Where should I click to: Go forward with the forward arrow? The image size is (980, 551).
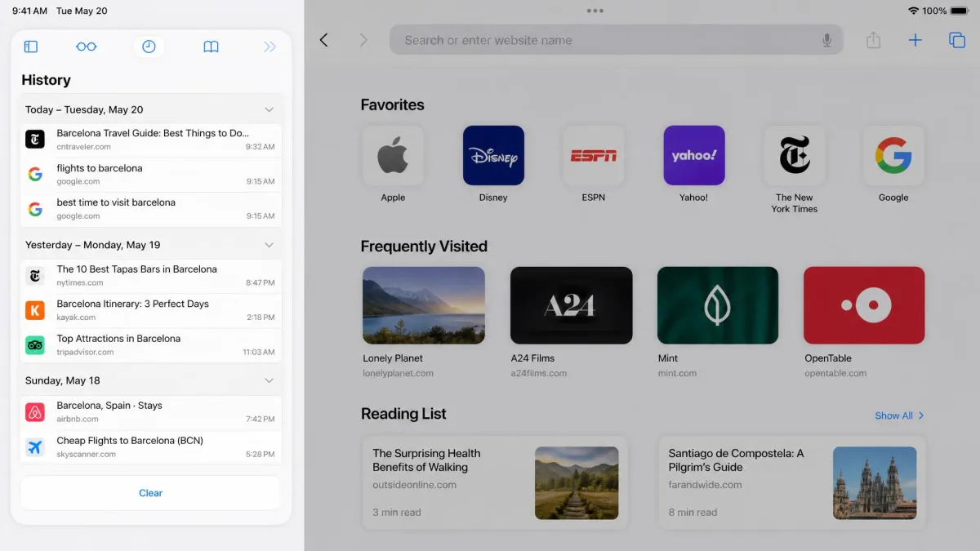[x=363, y=40]
